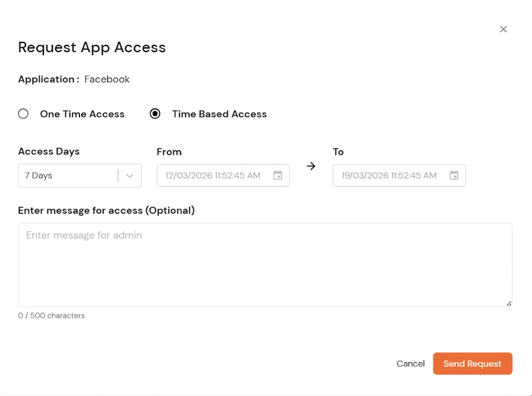Click the calendar glyph beside 19/03/2026
The width and height of the screenshot is (532, 396).
[x=454, y=175]
